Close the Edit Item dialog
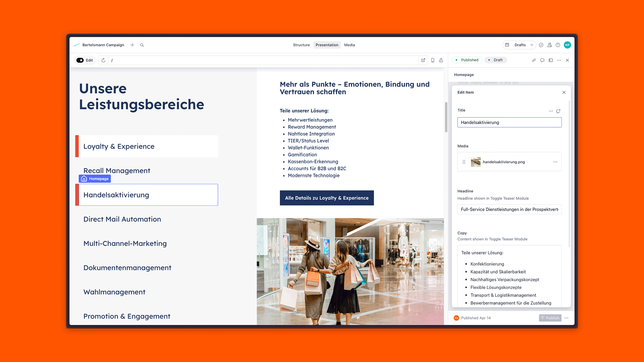Viewport: 644px width, 362px height. (x=564, y=93)
